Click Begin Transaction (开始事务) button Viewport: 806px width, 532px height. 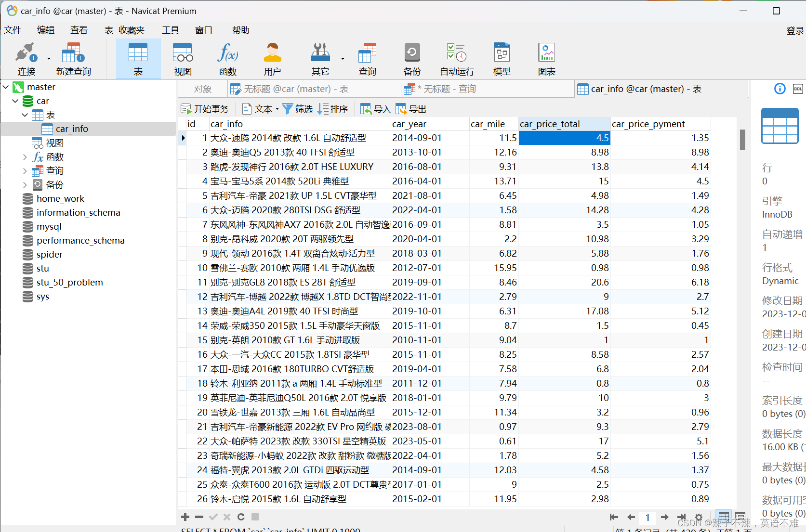(205, 109)
